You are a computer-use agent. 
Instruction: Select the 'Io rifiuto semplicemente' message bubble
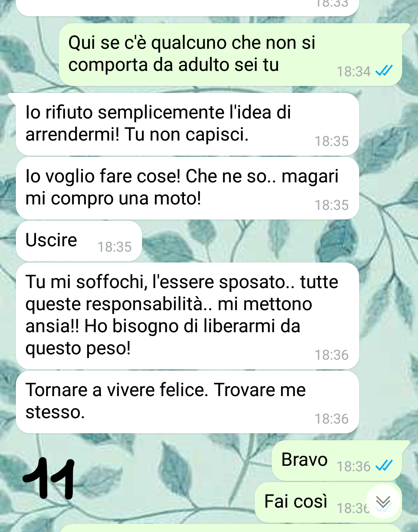[x=187, y=124]
